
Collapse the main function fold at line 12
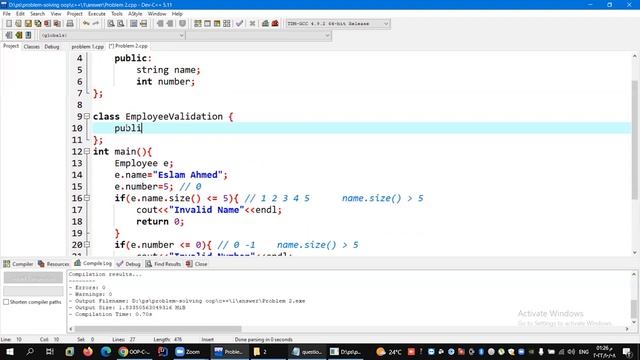pyautogui.click(x=87, y=151)
